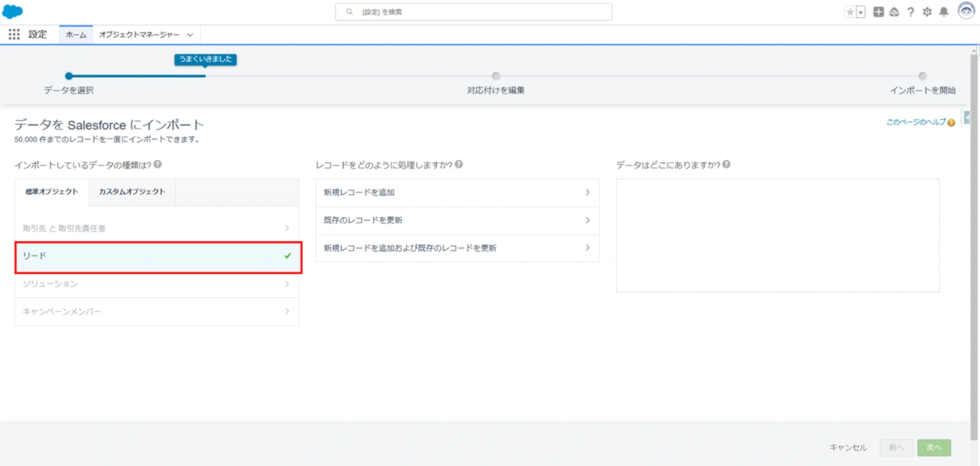Open the setup gear menu
This screenshot has width=980, height=466.
(927, 12)
